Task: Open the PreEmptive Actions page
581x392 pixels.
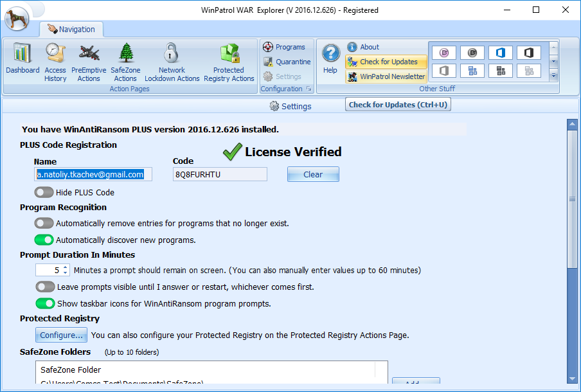Action: pyautogui.click(x=89, y=62)
